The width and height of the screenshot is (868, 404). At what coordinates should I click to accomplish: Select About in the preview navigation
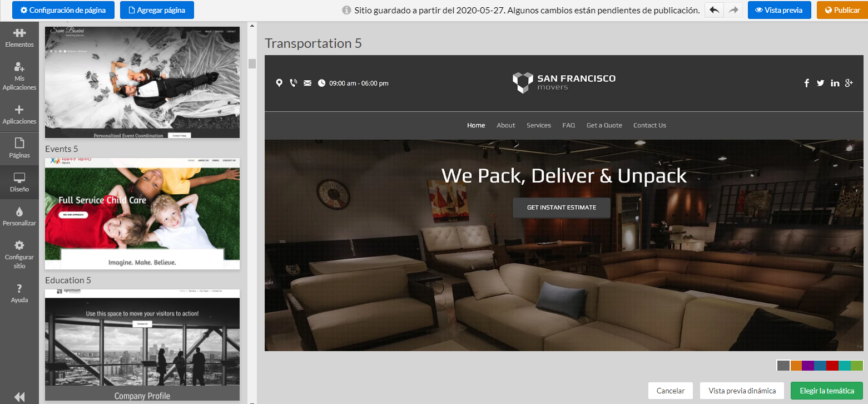click(506, 125)
